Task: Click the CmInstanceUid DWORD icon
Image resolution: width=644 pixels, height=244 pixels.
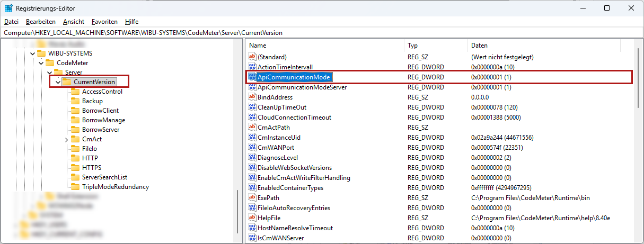Action: (x=252, y=138)
